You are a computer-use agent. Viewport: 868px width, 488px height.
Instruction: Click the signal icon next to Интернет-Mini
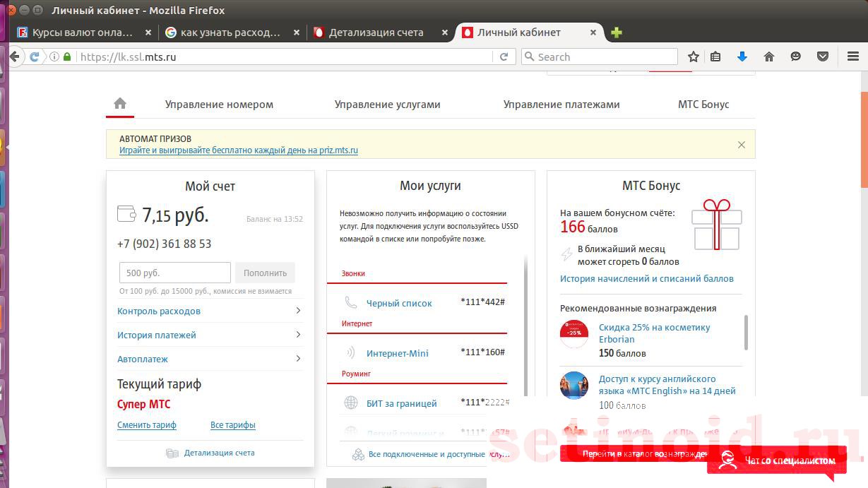pos(350,352)
